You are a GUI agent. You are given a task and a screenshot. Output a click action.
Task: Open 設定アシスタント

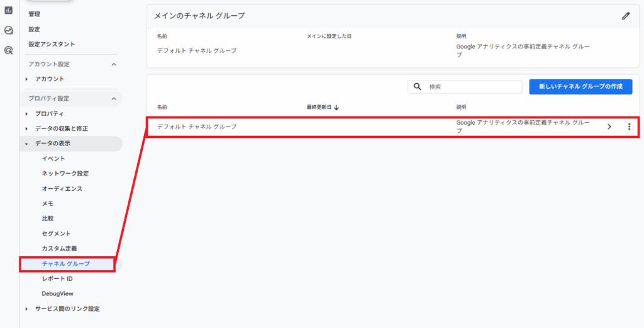click(52, 44)
